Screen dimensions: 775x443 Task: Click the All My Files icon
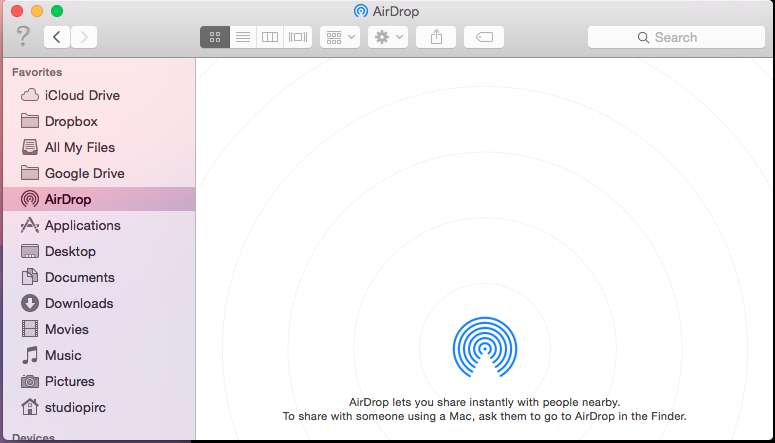[x=30, y=147]
